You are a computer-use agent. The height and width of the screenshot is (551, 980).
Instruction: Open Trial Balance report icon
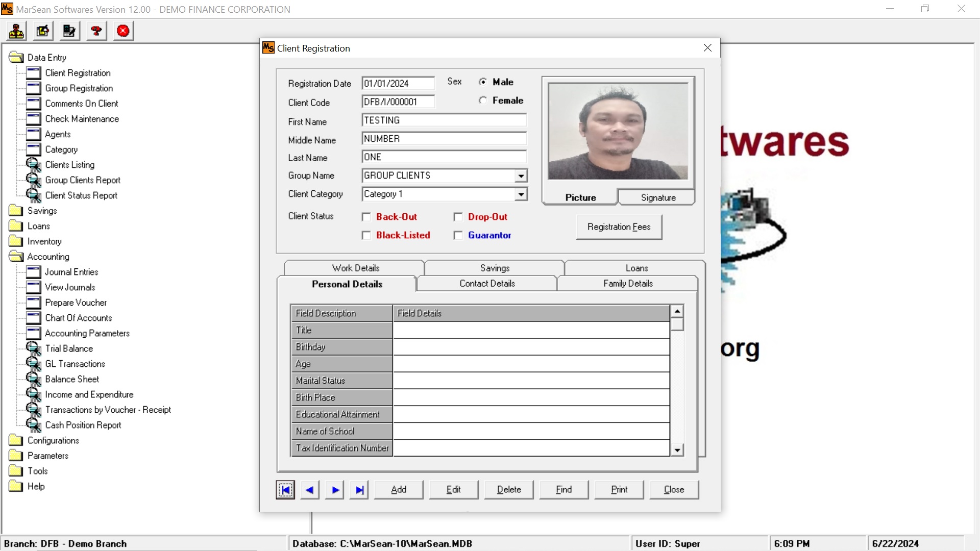point(34,348)
